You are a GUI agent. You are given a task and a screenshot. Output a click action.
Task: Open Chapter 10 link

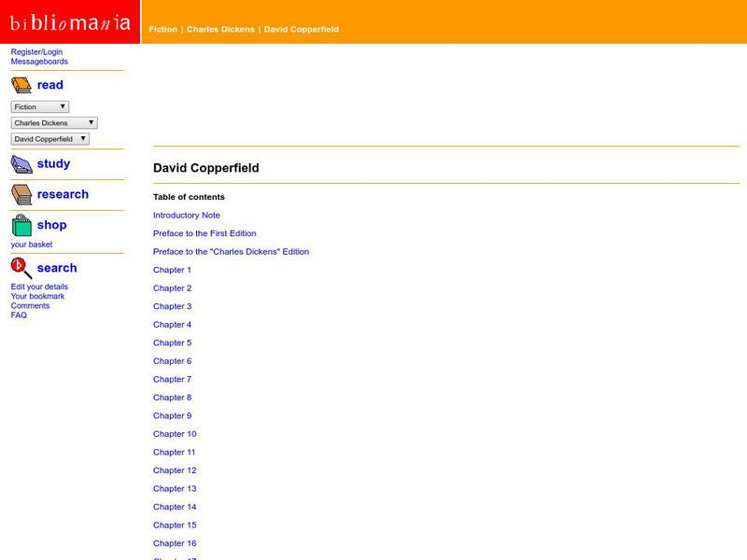(x=175, y=434)
